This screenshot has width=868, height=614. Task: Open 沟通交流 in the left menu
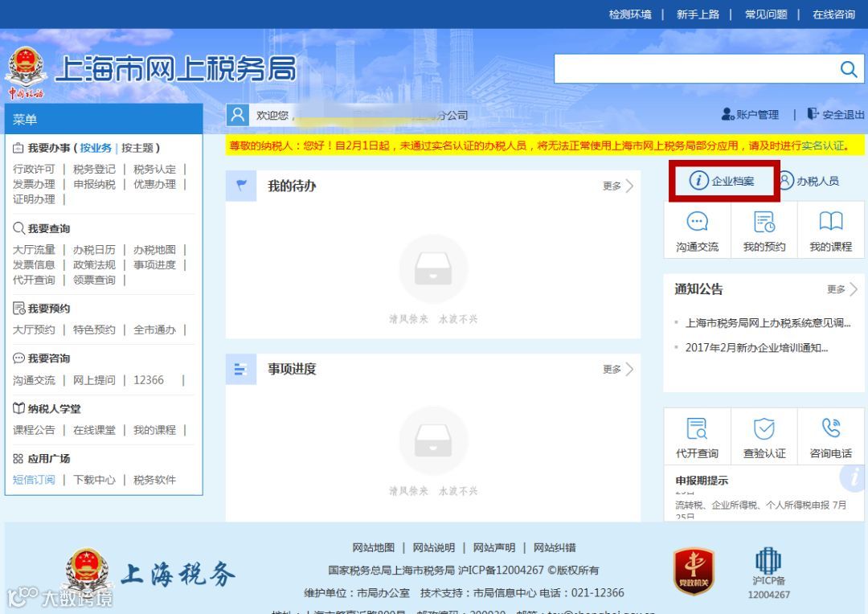[34, 380]
